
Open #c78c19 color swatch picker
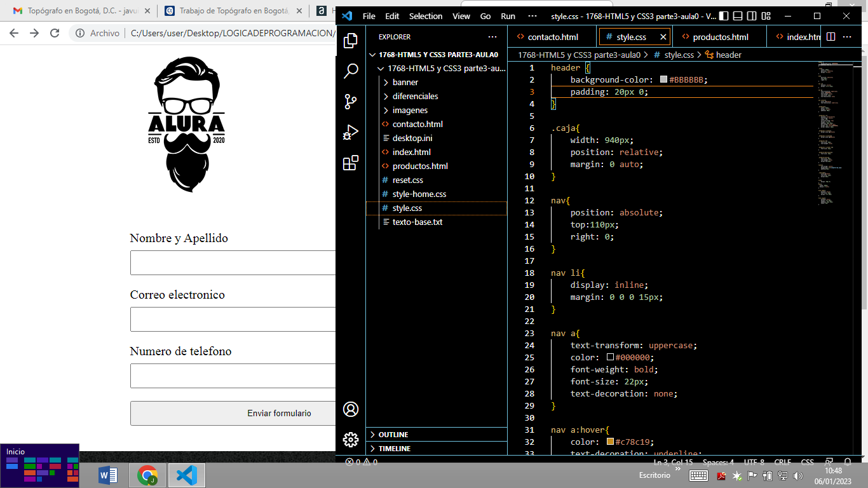[610, 442]
